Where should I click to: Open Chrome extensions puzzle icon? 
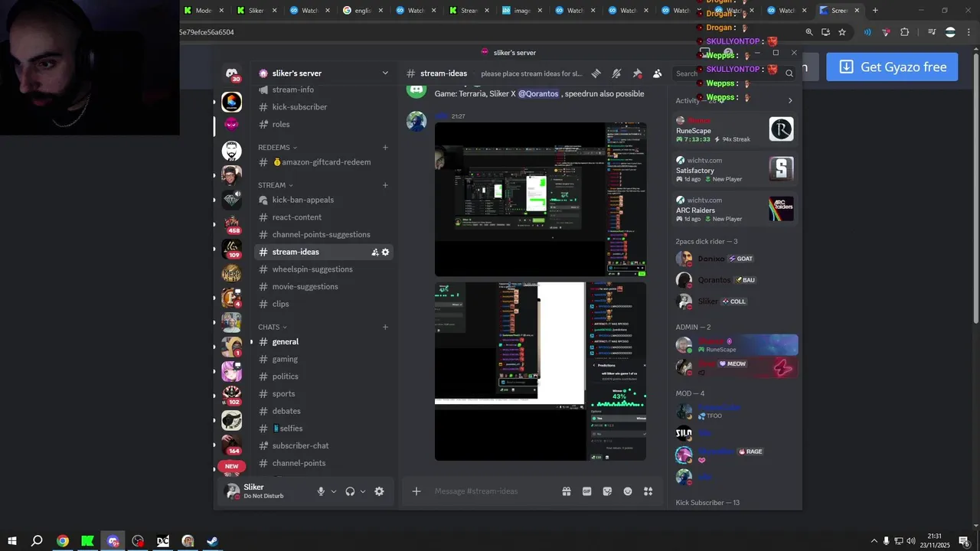(905, 32)
